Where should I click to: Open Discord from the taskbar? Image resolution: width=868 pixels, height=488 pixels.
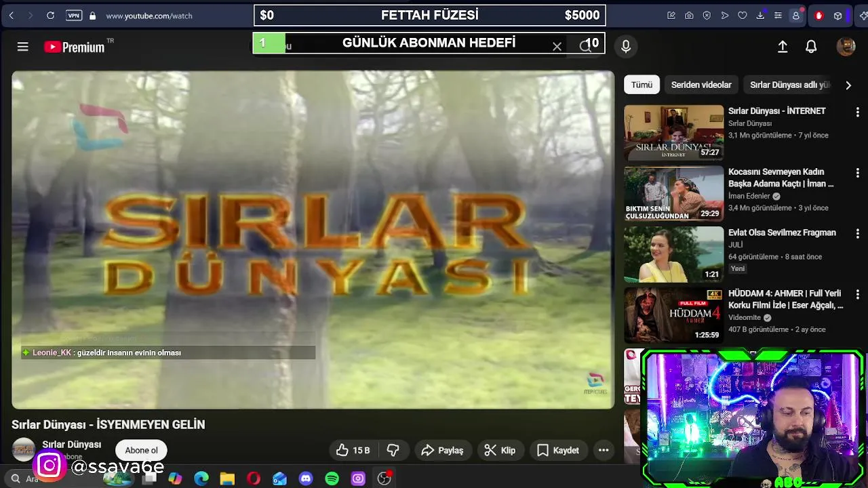coord(306,479)
